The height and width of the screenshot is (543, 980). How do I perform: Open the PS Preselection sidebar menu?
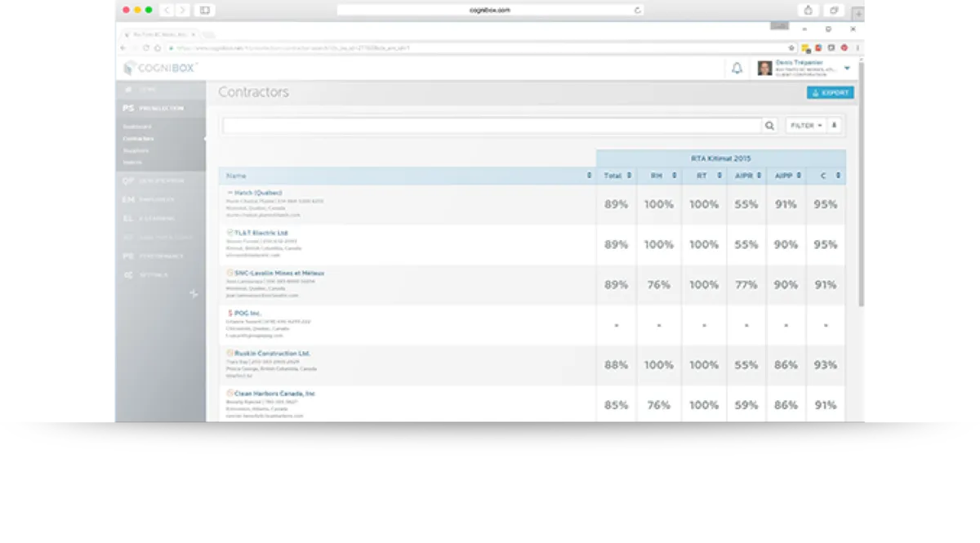point(161,108)
